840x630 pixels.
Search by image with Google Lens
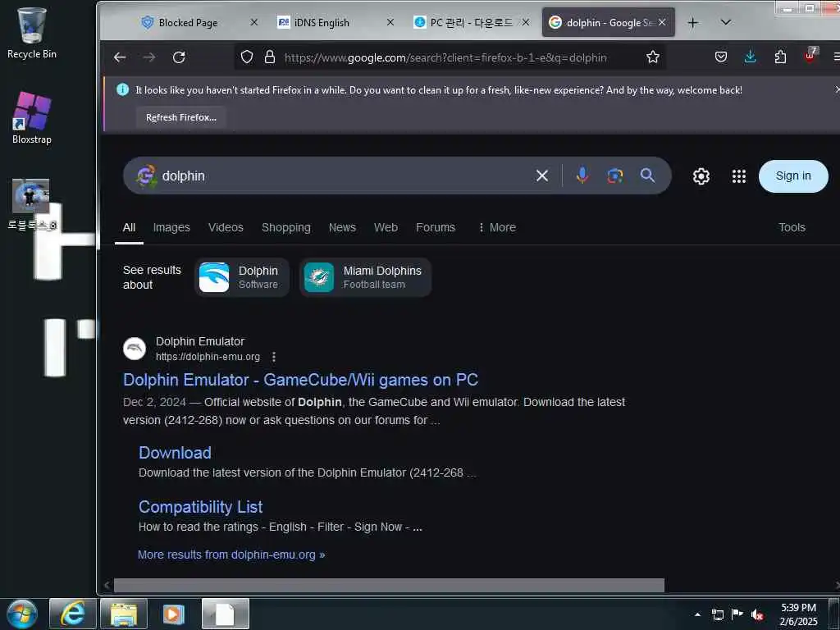click(615, 176)
